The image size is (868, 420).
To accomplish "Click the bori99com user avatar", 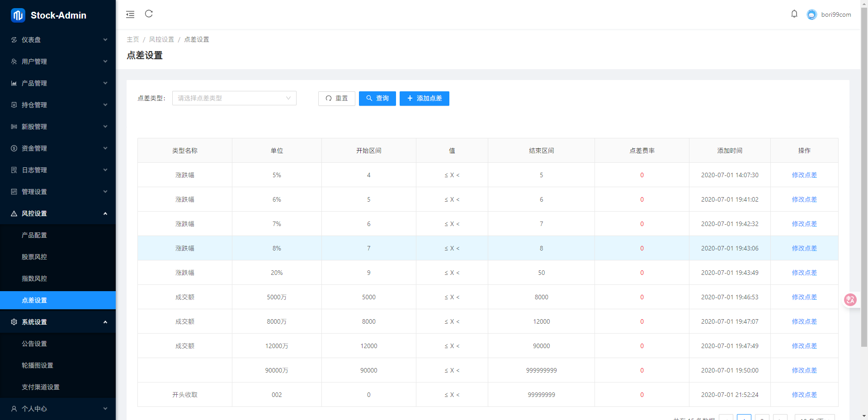I will click(x=812, y=14).
